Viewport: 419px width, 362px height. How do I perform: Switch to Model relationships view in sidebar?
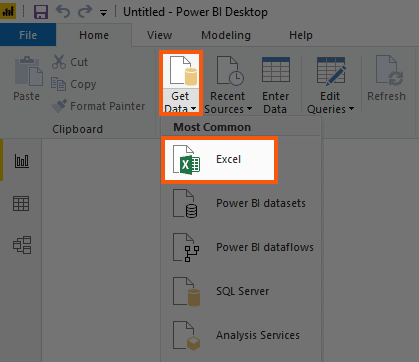coord(22,245)
